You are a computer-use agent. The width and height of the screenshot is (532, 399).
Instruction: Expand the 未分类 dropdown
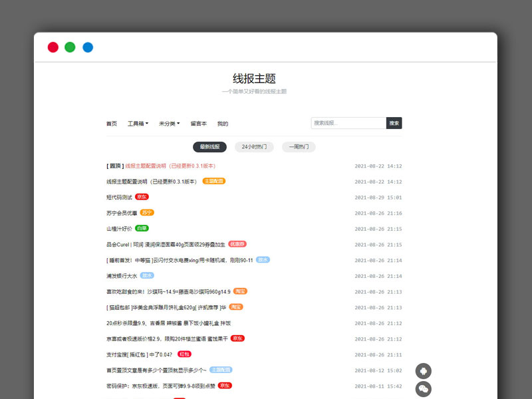[166, 123]
